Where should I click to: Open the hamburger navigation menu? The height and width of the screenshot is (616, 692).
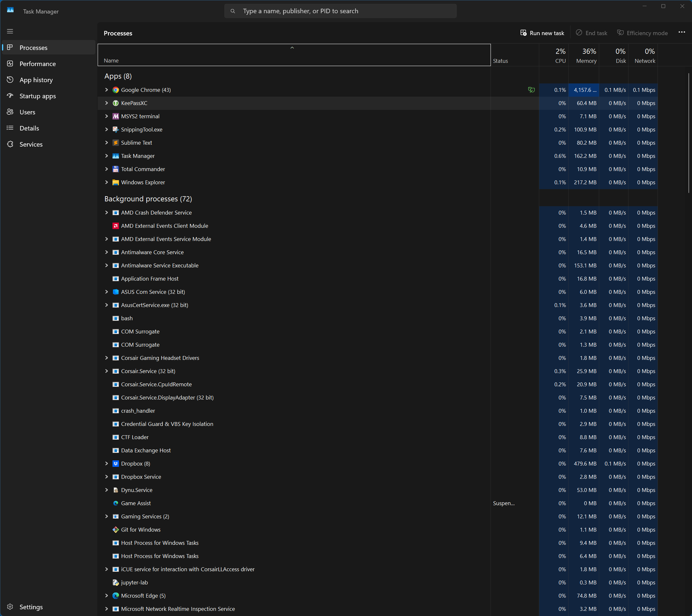pyautogui.click(x=10, y=31)
